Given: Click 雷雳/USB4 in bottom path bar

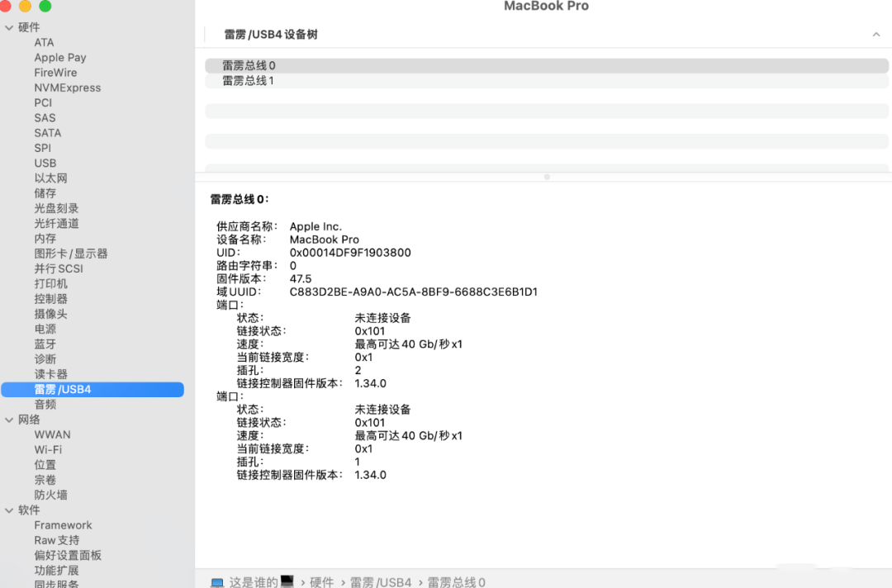Looking at the screenshot, I should click(381, 581).
